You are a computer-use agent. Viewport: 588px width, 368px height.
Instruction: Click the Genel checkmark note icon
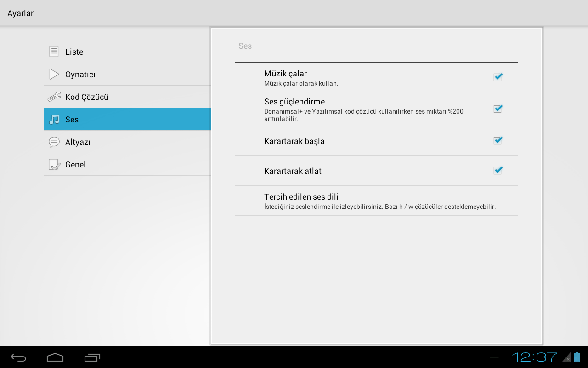pos(54,164)
